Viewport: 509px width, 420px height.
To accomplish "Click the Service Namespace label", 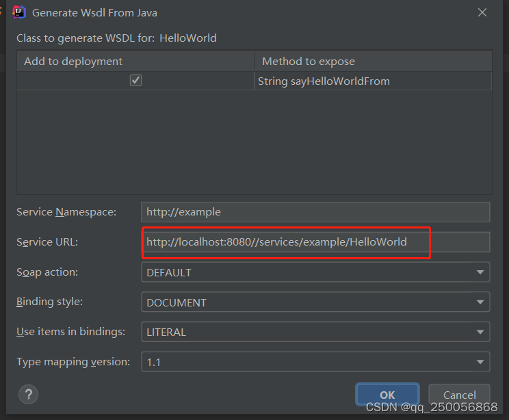I will [x=66, y=212].
